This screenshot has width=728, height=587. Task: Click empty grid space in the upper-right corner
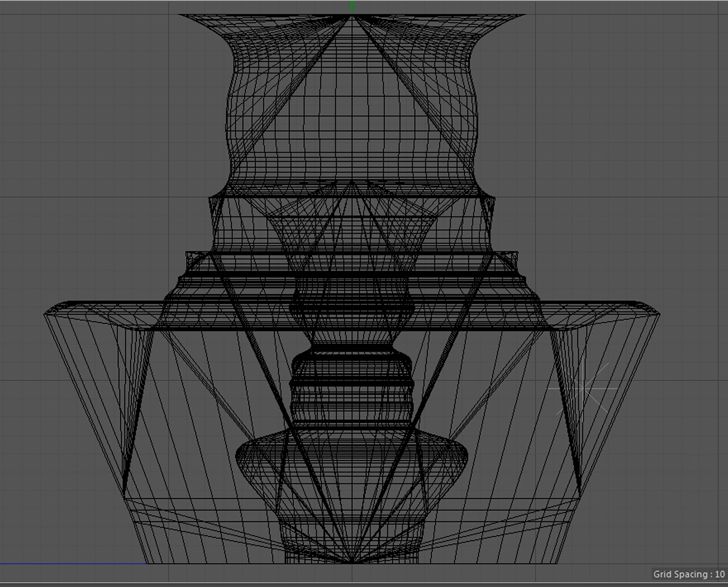pyautogui.click(x=638, y=77)
